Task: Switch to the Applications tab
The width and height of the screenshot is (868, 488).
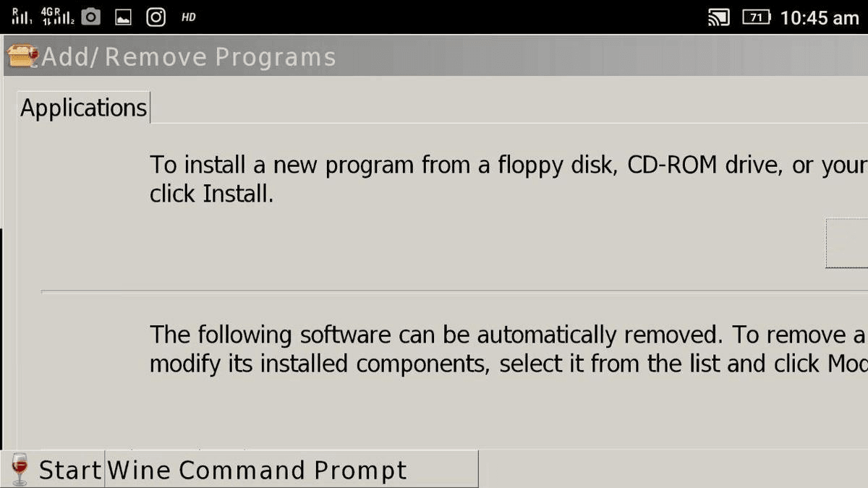Action: tap(83, 108)
